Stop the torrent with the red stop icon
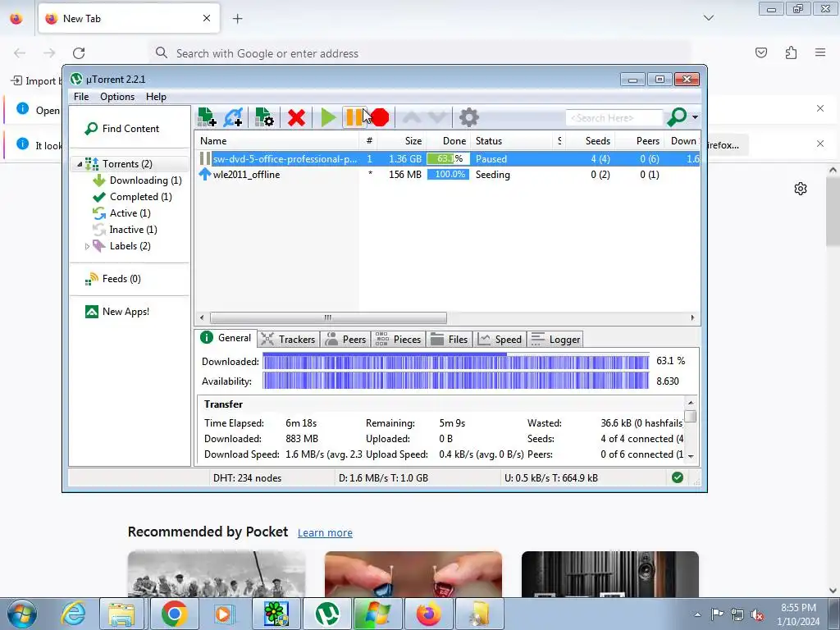The height and width of the screenshot is (630, 840). (x=380, y=117)
